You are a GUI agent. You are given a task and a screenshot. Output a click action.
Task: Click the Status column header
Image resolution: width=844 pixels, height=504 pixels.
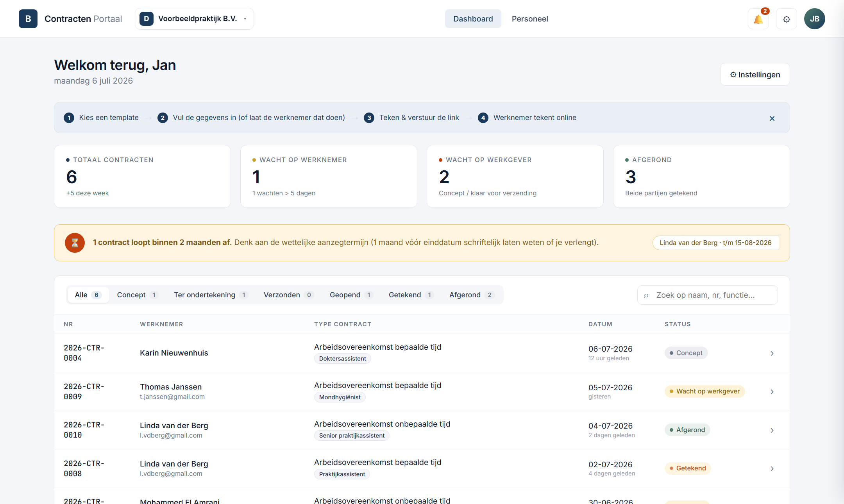point(678,324)
